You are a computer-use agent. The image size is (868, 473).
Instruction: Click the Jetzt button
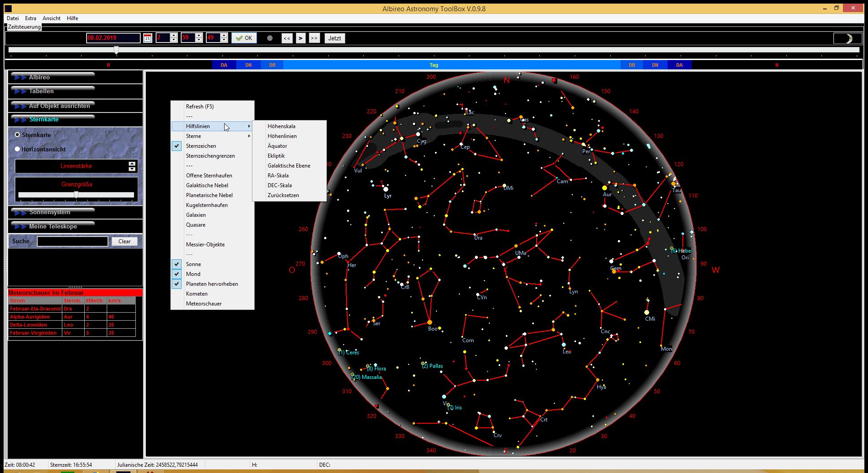[334, 38]
